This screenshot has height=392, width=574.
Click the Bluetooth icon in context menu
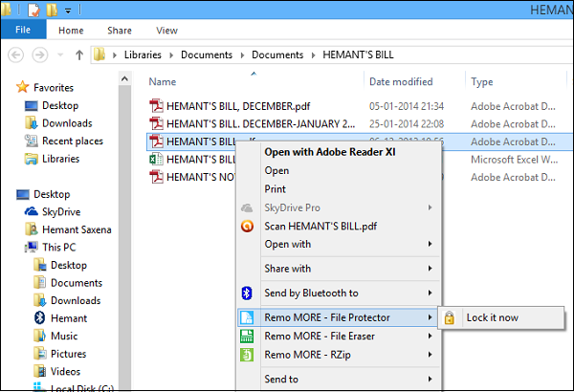pos(247,294)
